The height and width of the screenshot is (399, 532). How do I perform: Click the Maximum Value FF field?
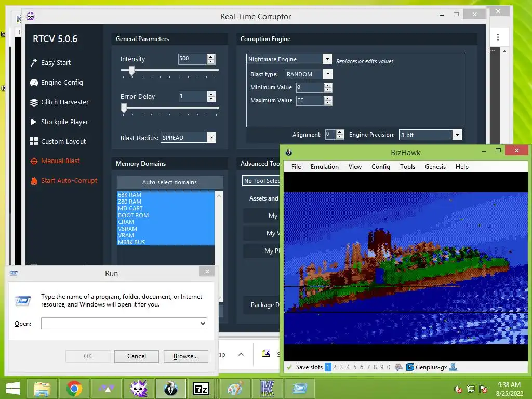[310, 100]
